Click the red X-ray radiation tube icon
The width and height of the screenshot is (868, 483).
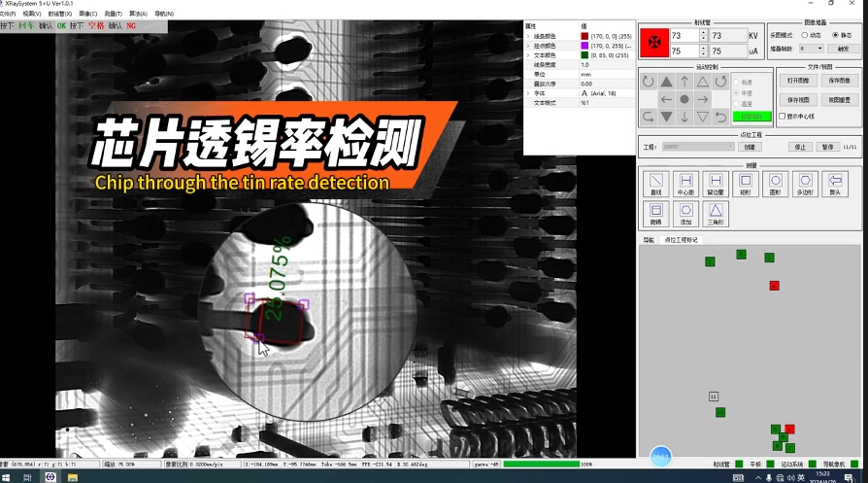point(653,43)
